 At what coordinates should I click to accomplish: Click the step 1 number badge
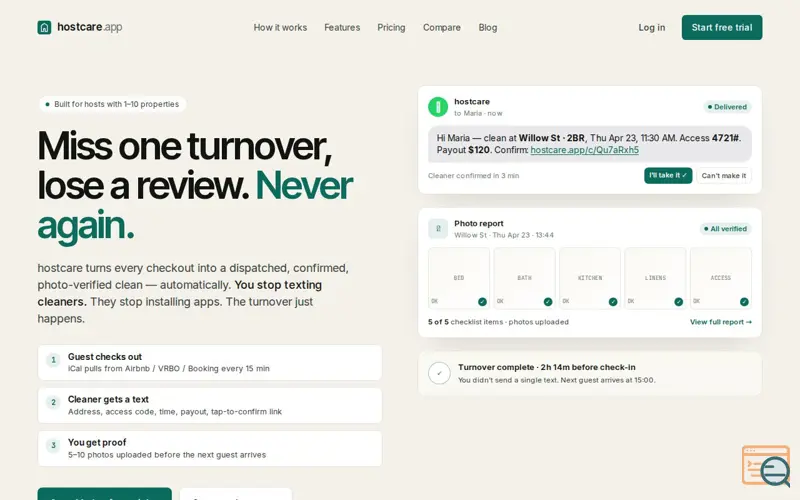point(53,360)
